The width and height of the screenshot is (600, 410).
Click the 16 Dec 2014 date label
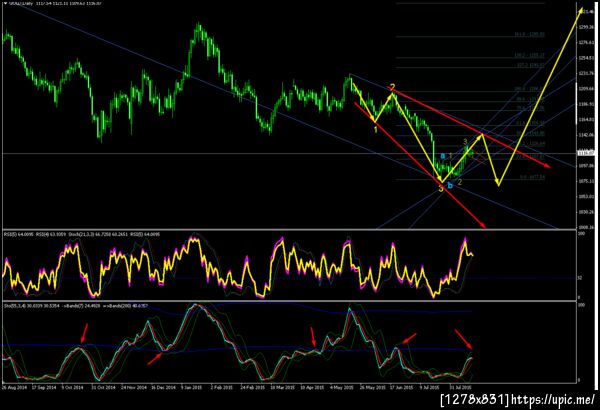click(x=163, y=387)
